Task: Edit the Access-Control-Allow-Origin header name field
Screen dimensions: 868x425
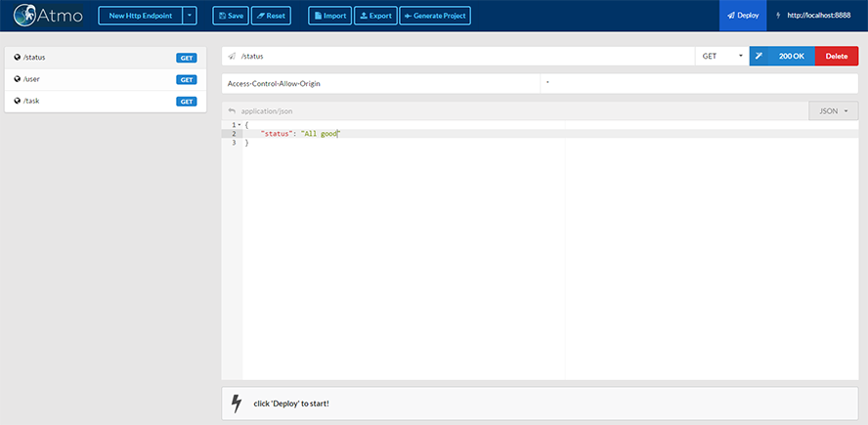Action: click(381, 84)
